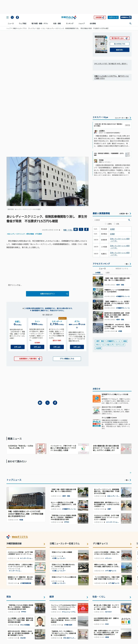Click the magnifier search icon in the nav bar
The height and width of the screenshot is (644, 138).
coord(130,24)
